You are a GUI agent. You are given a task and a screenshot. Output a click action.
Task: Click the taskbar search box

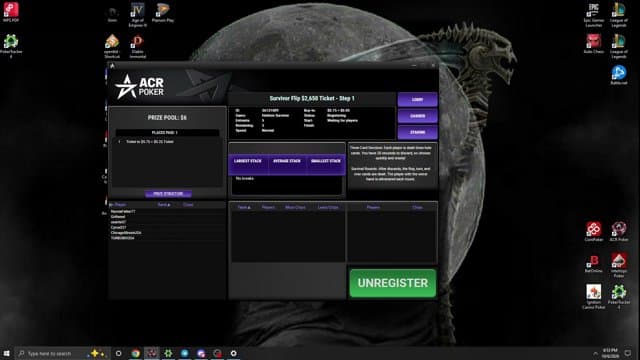tap(62, 353)
